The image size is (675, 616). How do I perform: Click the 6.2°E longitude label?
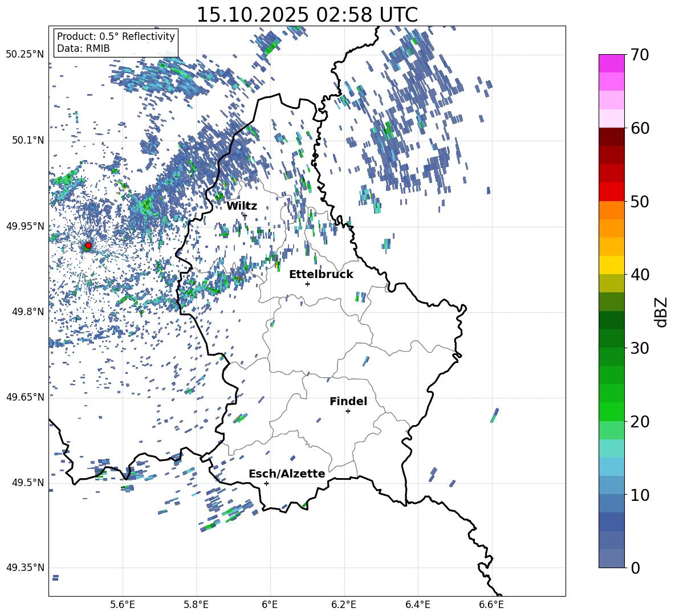[344, 605]
